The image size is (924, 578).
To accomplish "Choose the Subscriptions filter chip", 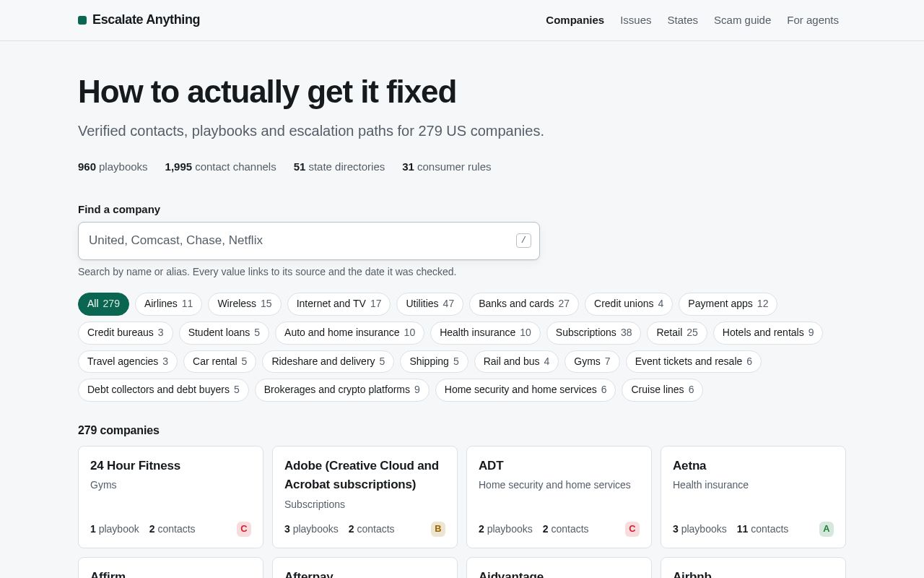I will [x=593, y=333].
